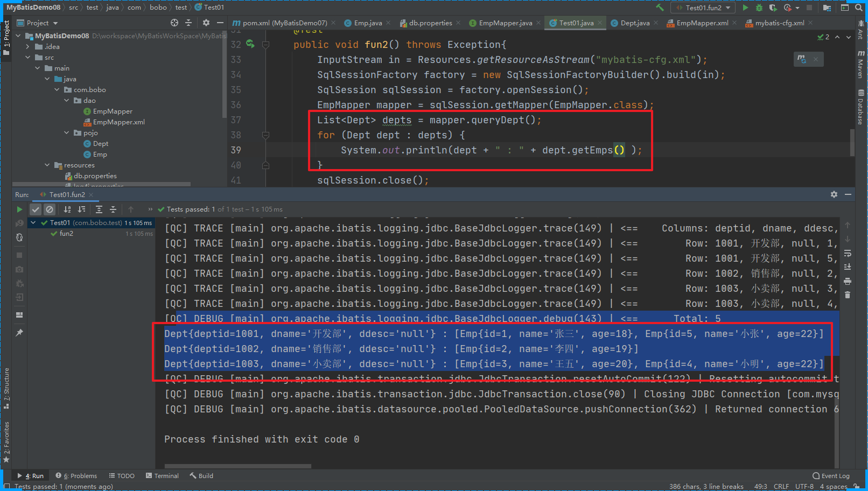Collapse all test nodes in the Run panel
Image resolution: width=868 pixels, height=491 pixels.
[x=113, y=209]
